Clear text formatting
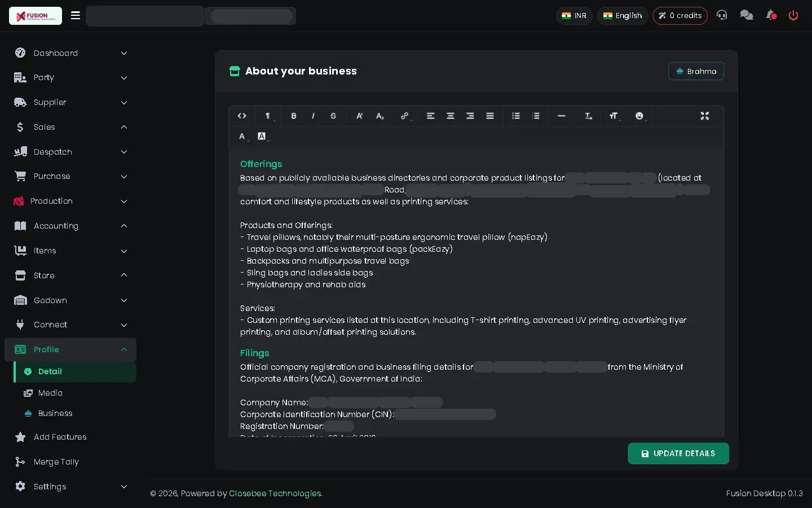This screenshot has width=812, height=508. click(588, 116)
